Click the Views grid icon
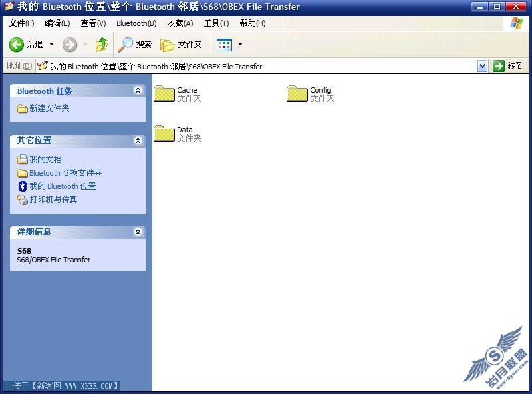The width and height of the screenshot is (532, 394). (x=224, y=45)
